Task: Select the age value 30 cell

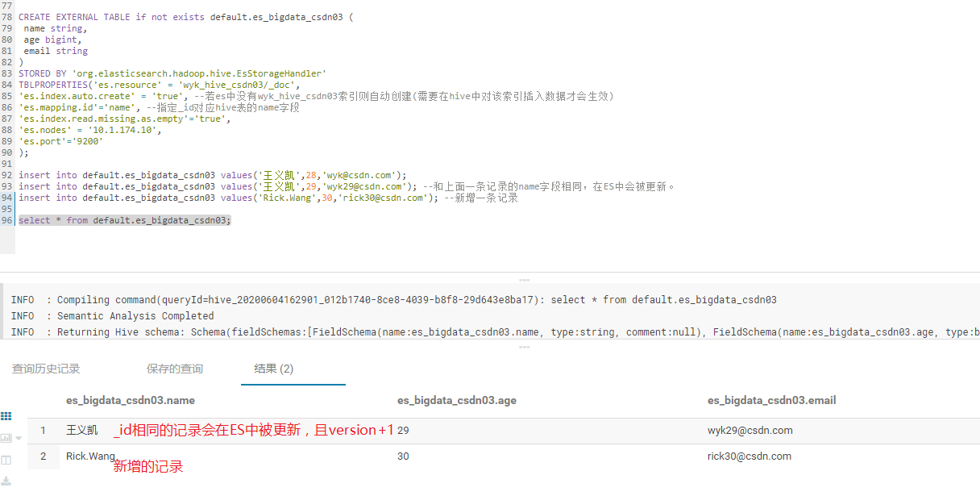Action: pos(403,456)
